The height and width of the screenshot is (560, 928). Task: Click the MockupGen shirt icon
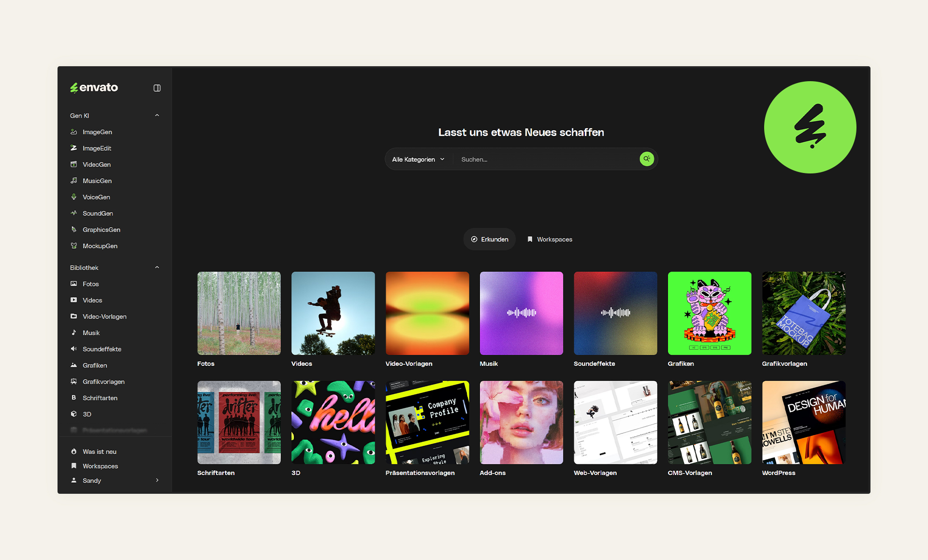(x=74, y=246)
